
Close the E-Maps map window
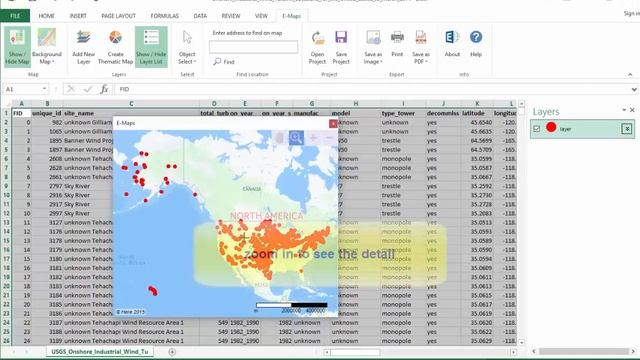(x=333, y=124)
